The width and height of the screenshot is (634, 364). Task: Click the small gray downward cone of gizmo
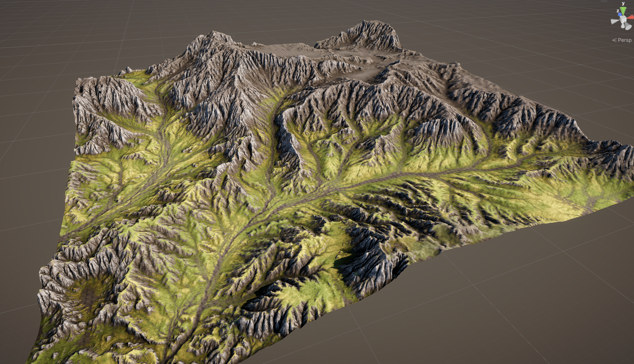(623, 26)
